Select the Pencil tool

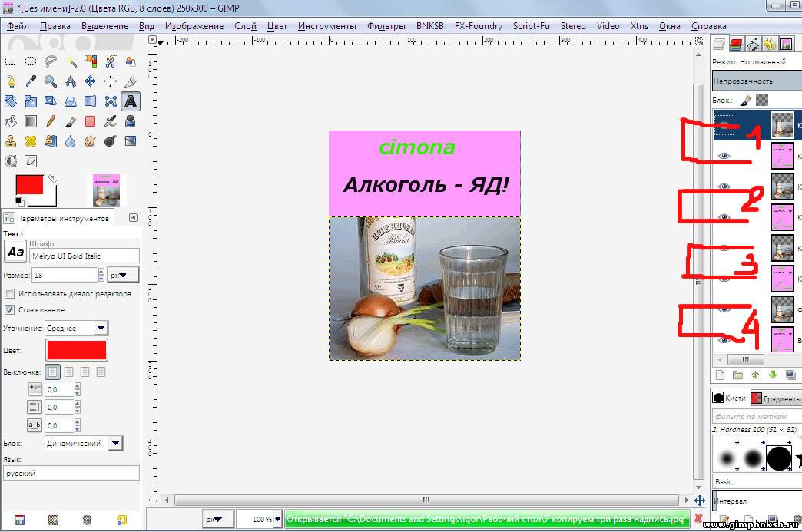coord(51,121)
